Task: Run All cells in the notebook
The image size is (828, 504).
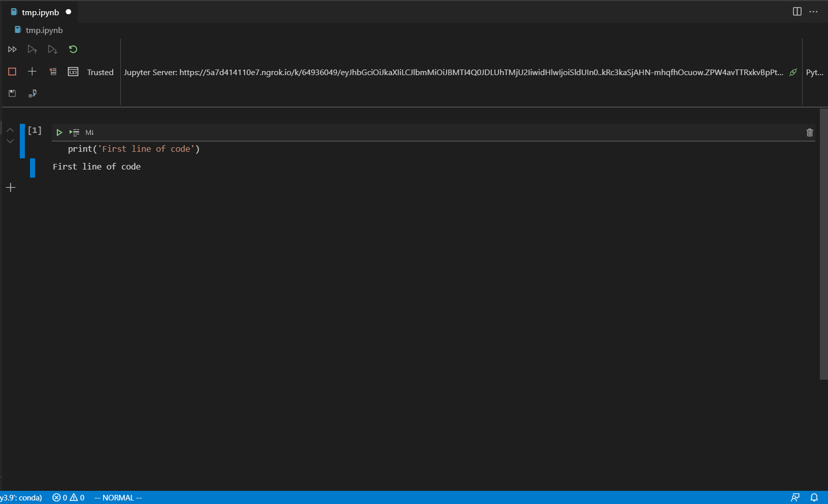Action: point(12,49)
